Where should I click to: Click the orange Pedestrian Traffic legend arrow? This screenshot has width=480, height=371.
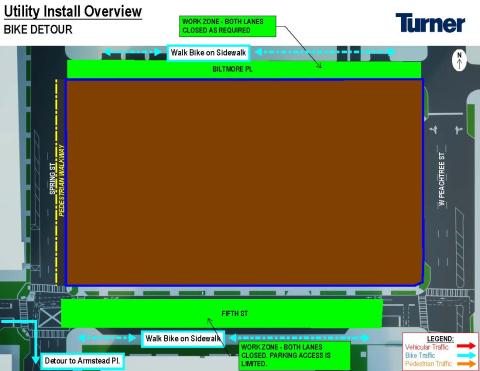pyautogui.click(x=466, y=364)
